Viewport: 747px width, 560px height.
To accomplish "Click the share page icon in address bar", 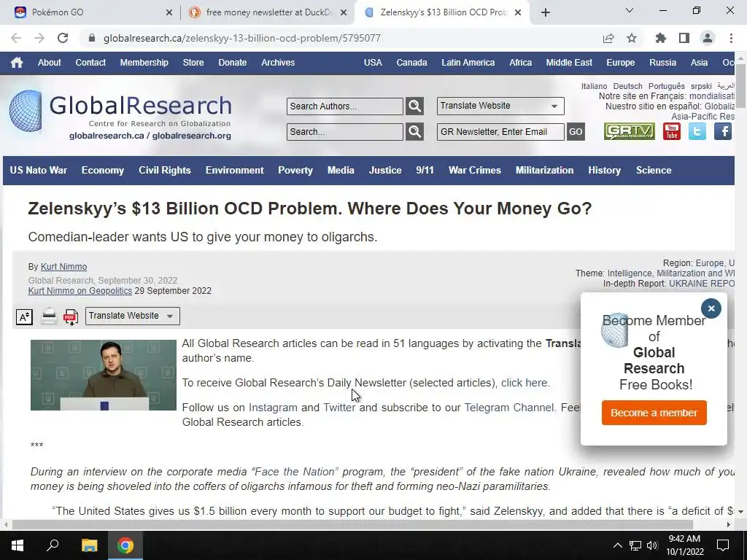I will 608,38.
